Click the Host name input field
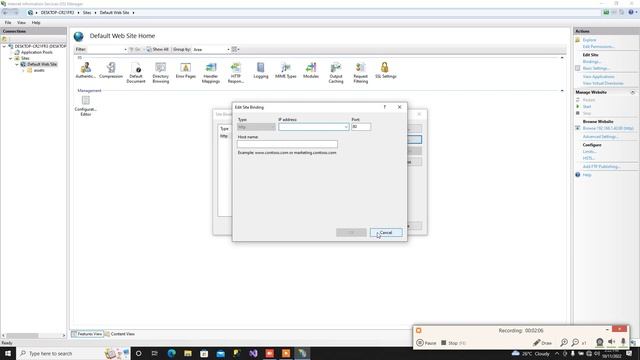Image resolution: width=640 pixels, height=360 pixels. 287,144
